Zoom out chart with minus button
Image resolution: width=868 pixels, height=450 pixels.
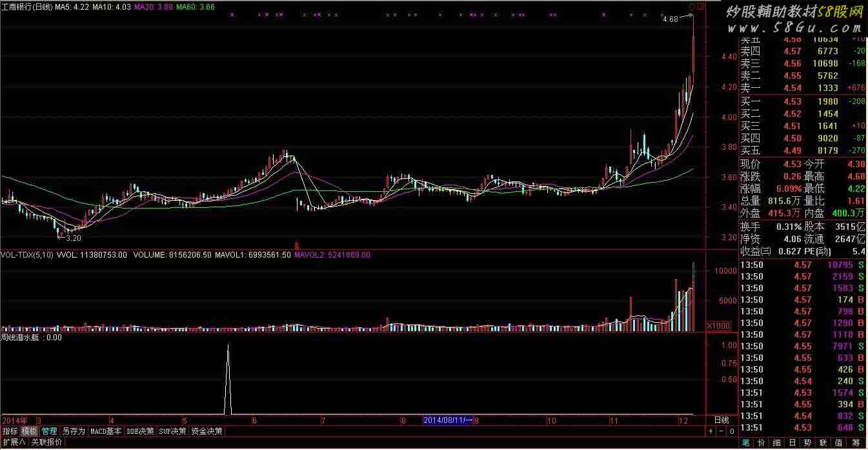point(722,431)
